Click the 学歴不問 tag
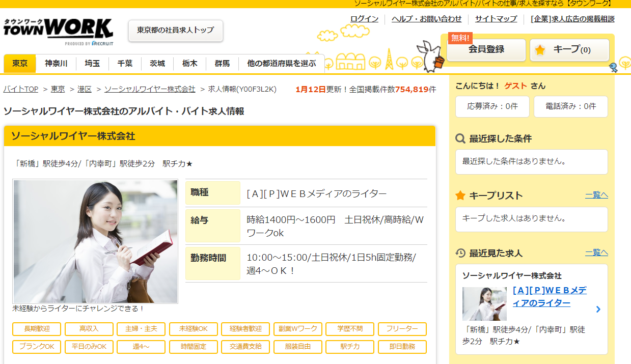This screenshot has width=631, height=364. 350,329
